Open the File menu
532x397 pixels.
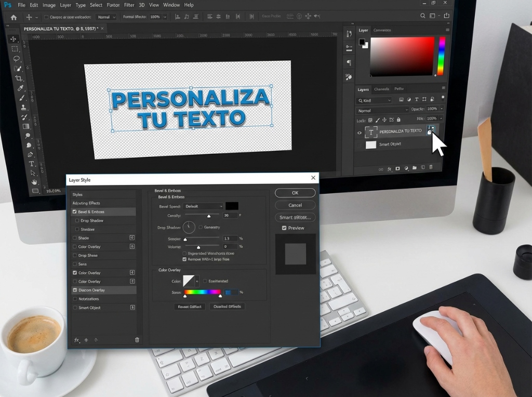21,5
